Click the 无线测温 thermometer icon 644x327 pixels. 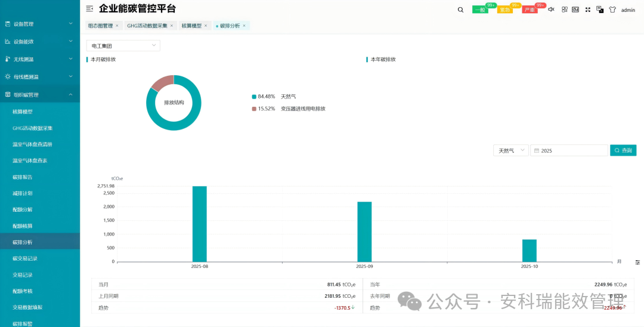click(x=7, y=59)
